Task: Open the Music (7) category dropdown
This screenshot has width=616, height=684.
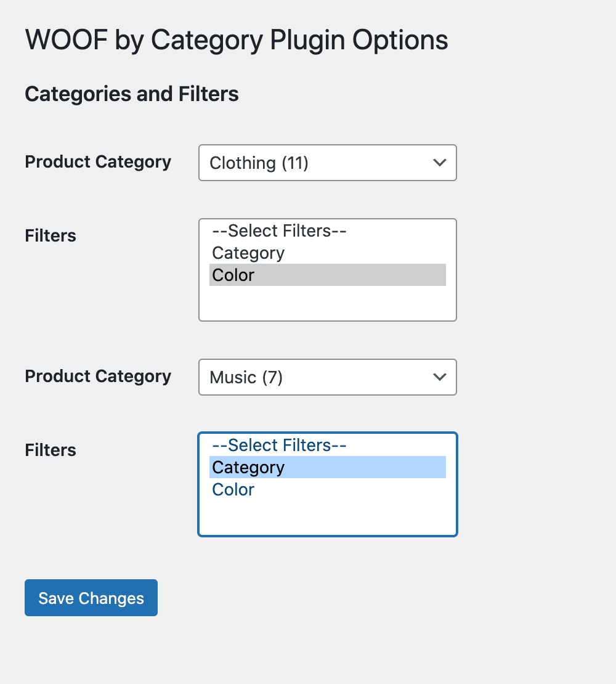Action: [x=327, y=377]
